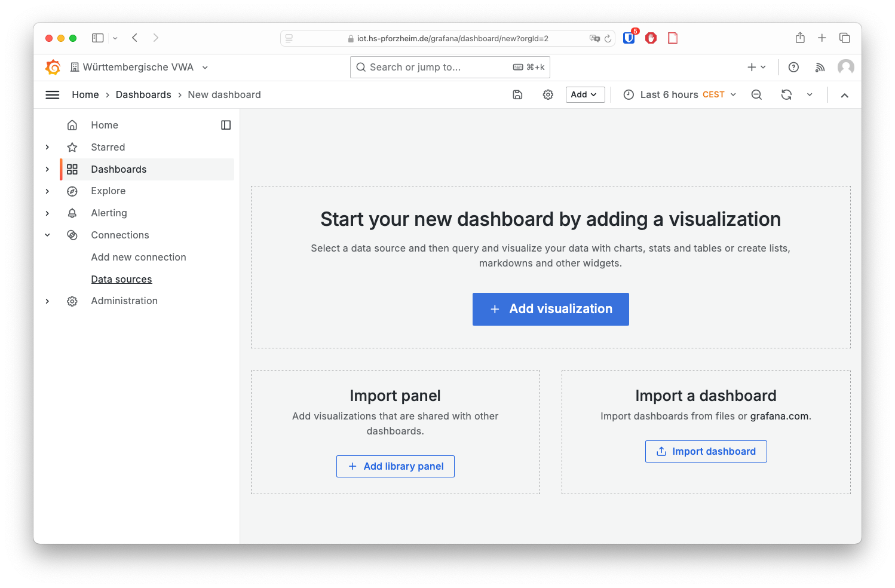The image size is (895, 588).
Task: Refresh the dashboard with the refresh icon
Action: click(786, 94)
